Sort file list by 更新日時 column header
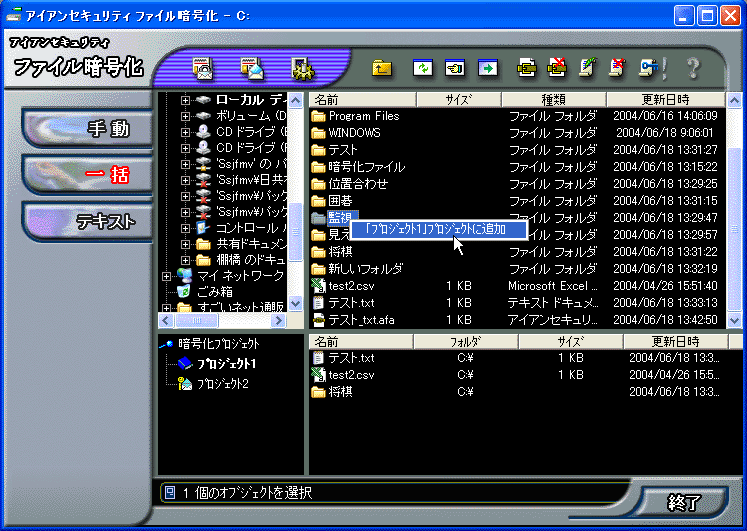The image size is (747, 531). coord(665,100)
